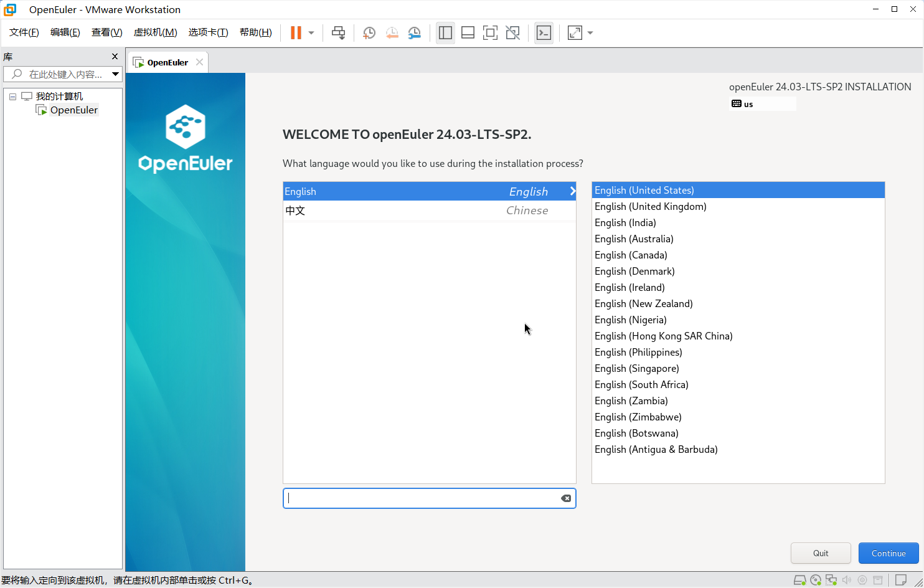Click the us keyboard layout indicator

[763, 104]
